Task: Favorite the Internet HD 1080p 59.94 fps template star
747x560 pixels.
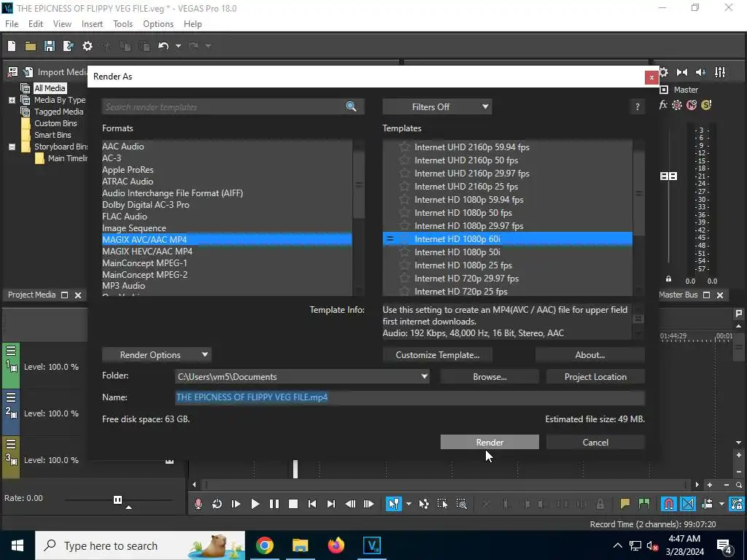Action: [404, 200]
